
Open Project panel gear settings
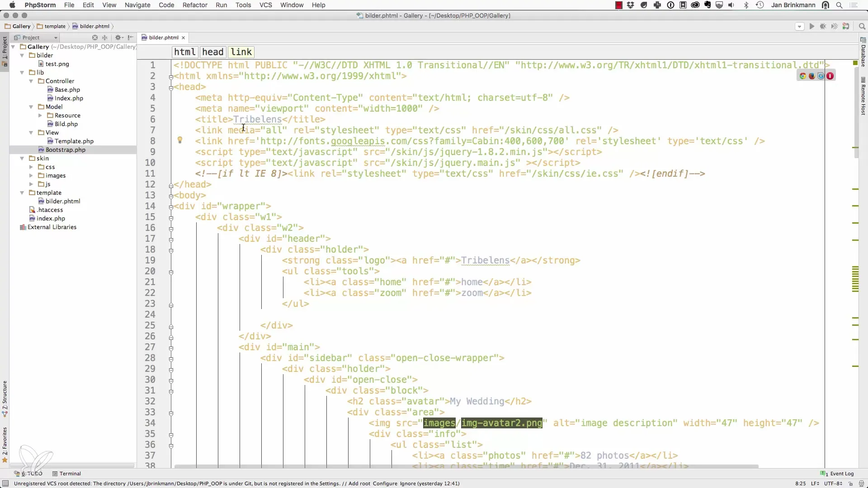118,38
